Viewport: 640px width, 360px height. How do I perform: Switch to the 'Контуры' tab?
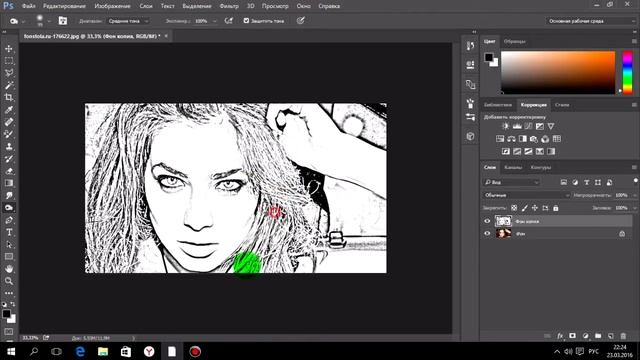point(541,167)
